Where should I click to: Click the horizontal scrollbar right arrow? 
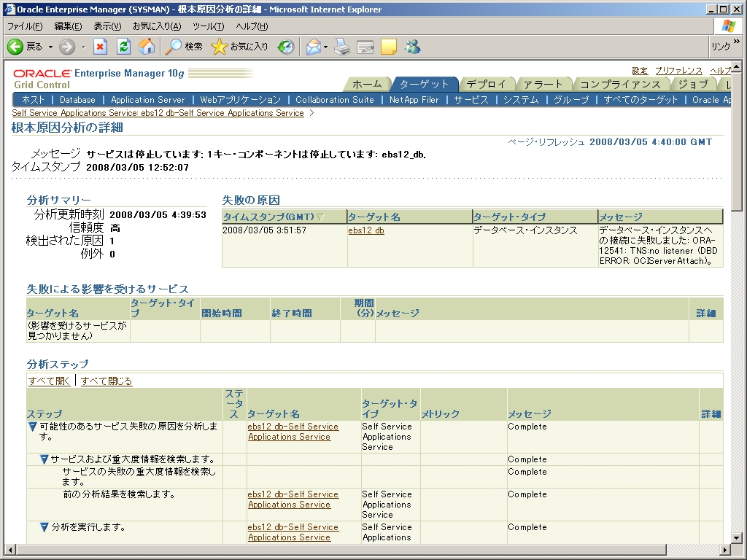tap(725, 548)
